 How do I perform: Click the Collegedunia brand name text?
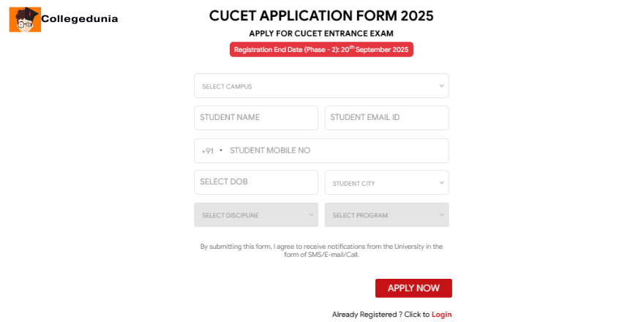pyautogui.click(x=79, y=20)
